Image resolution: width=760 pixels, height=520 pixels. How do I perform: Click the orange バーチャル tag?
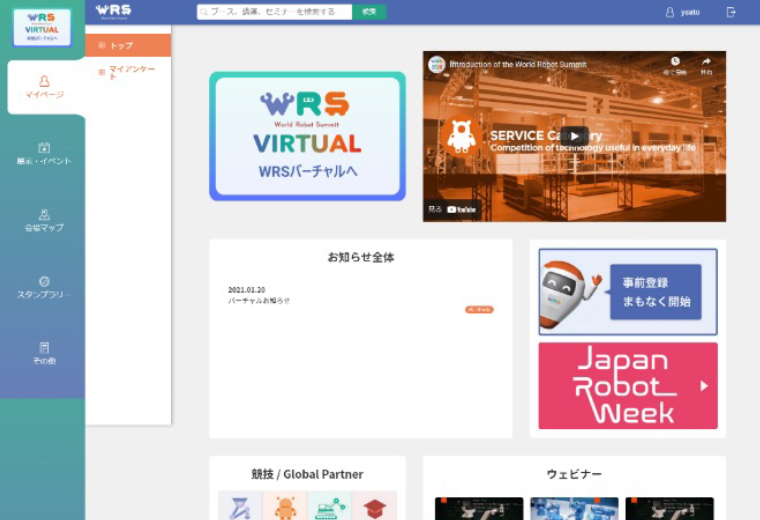(x=479, y=310)
